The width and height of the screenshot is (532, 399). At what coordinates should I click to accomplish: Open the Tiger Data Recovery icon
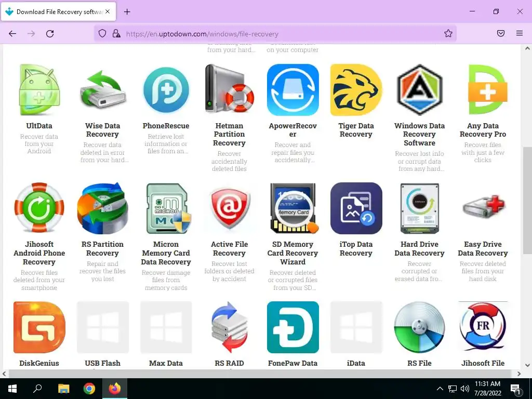(356, 90)
